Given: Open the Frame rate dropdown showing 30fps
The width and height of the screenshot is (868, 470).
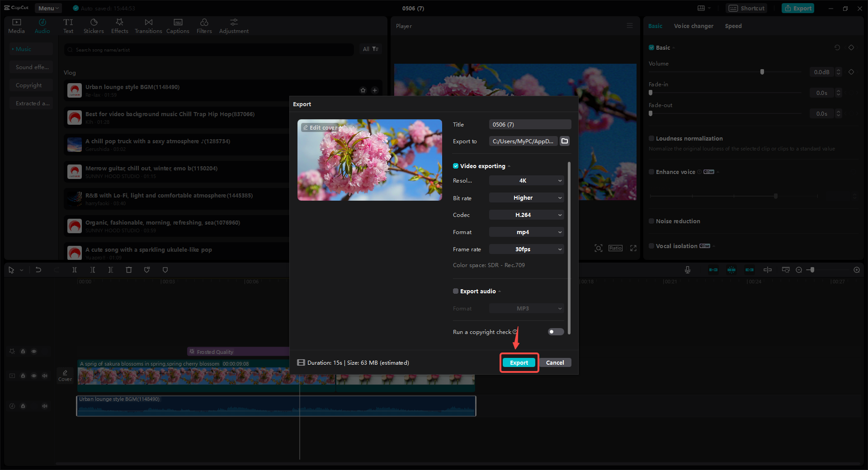Looking at the screenshot, I should pyautogui.click(x=526, y=249).
